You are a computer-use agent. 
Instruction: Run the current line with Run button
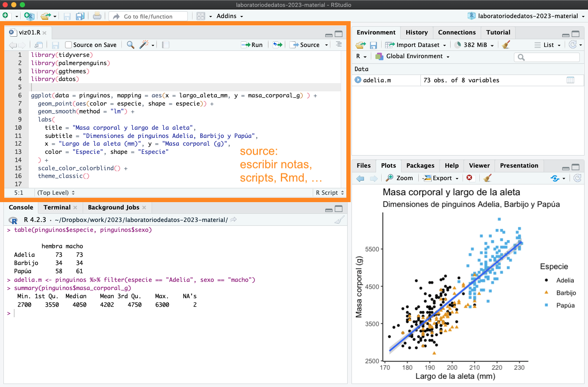point(252,45)
